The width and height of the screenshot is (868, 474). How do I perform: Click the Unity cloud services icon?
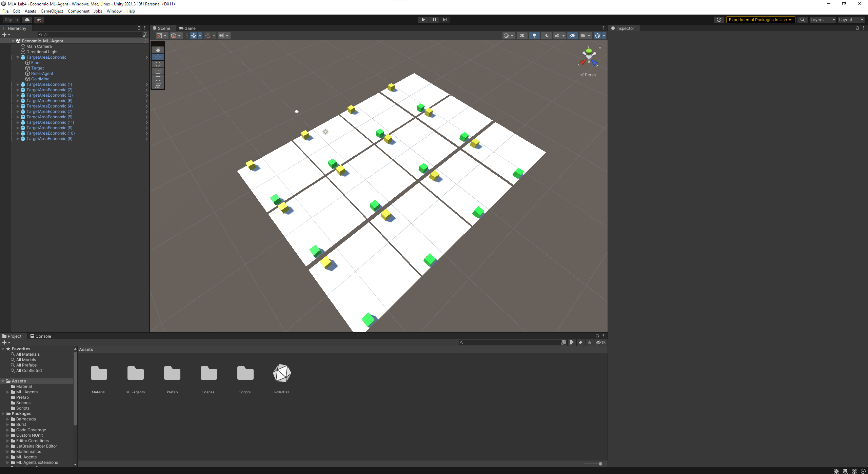(27, 20)
